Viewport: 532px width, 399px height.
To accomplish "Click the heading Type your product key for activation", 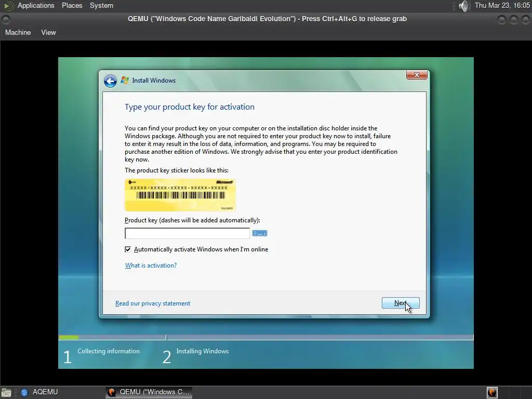I will point(189,107).
